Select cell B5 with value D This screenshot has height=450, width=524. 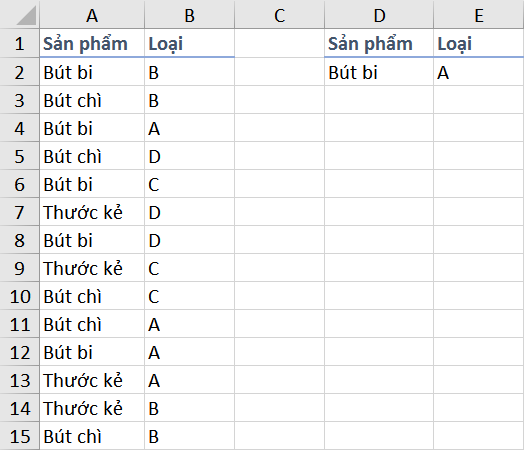[189, 156]
